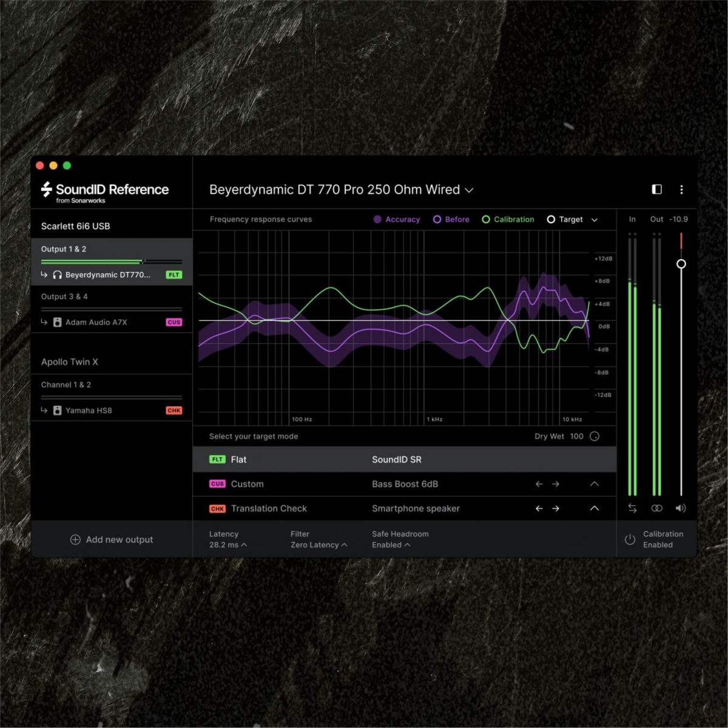Click the +12dB scale label

pyautogui.click(x=604, y=258)
